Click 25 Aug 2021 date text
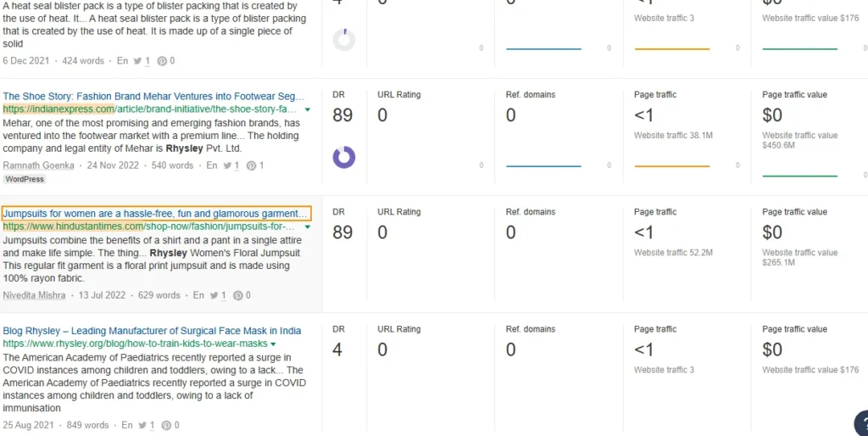 tap(28, 425)
